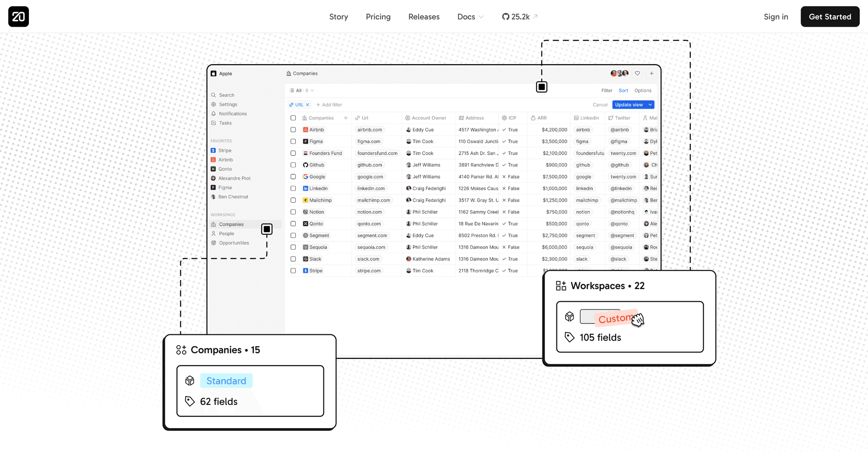
Task: Check the Google row checkbox
Action: [293, 177]
